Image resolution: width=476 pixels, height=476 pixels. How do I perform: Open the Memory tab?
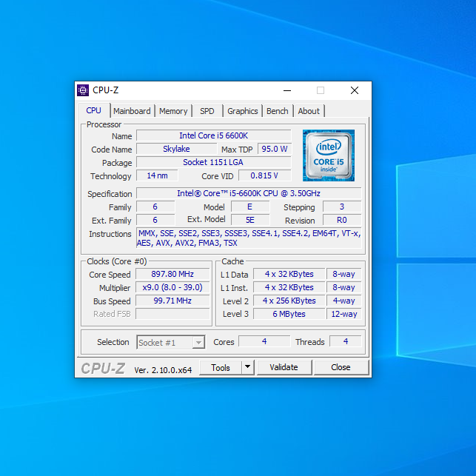(173, 111)
